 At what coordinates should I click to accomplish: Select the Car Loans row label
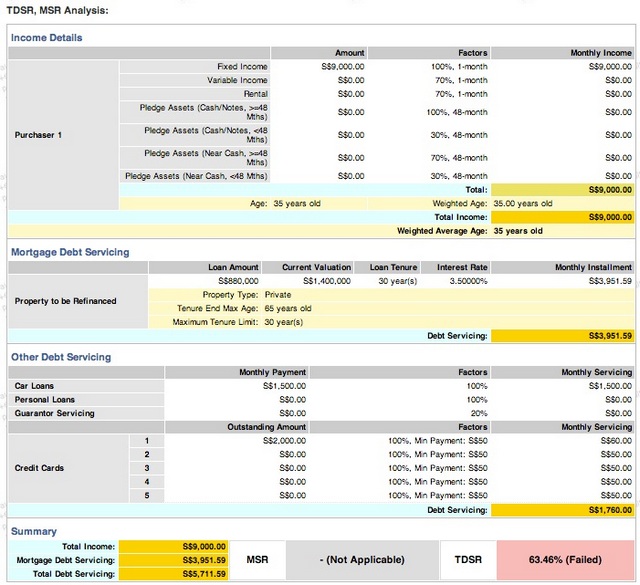click(x=34, y=386)
